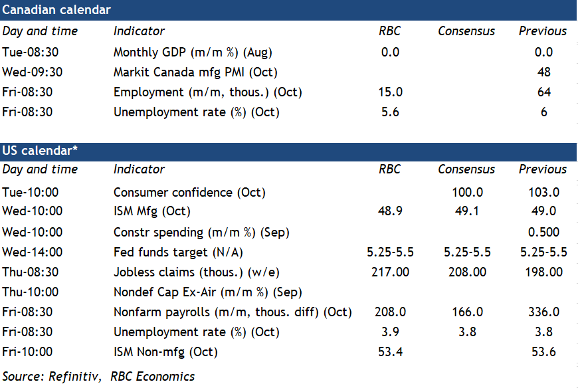The width and height of the screenshot is (578, 392).
Task: Click the US calendar header bar
Action: [x=288, y=151]
